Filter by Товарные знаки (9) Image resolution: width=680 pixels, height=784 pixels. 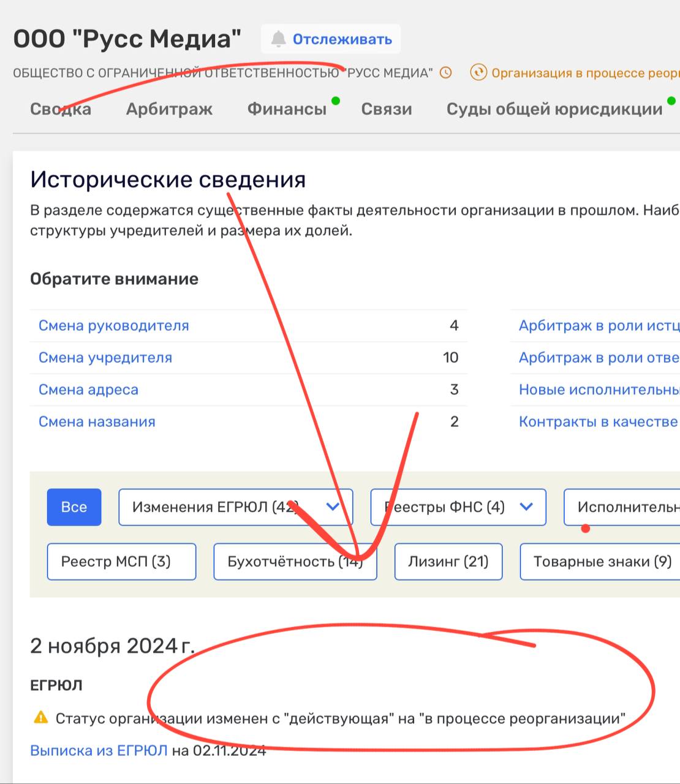pyautogui.click(x=602, y=561)
